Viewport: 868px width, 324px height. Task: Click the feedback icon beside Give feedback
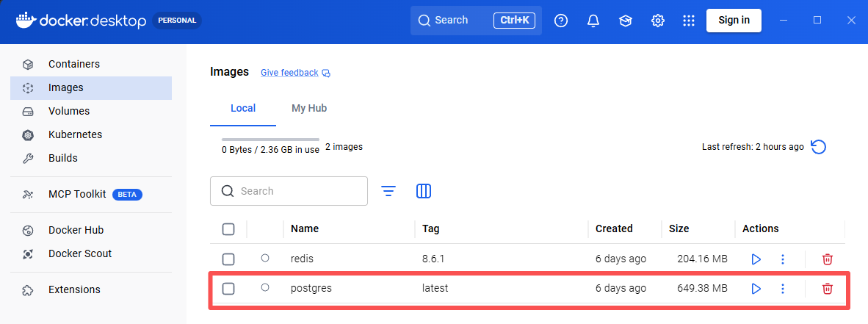coord(326,73)
